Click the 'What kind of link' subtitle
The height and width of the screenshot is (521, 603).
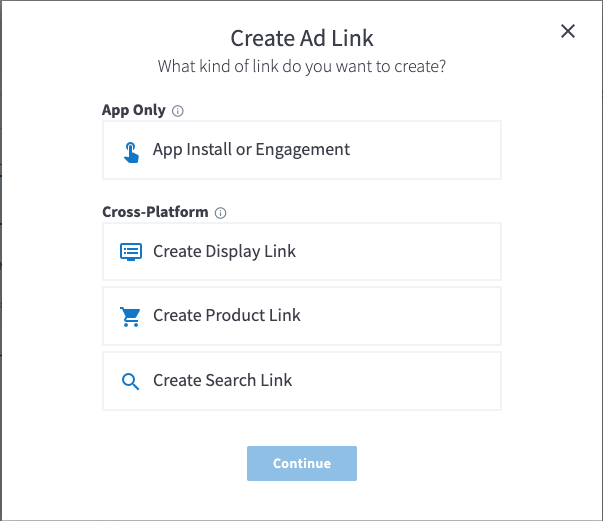tap(302, 67)
